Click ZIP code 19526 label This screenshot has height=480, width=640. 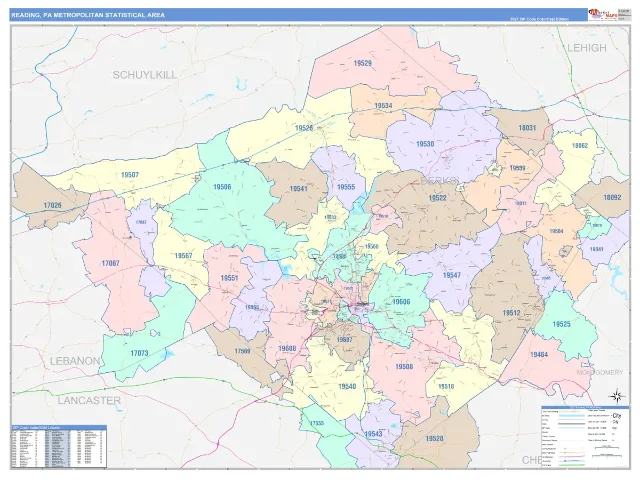(x=304, y=128)
